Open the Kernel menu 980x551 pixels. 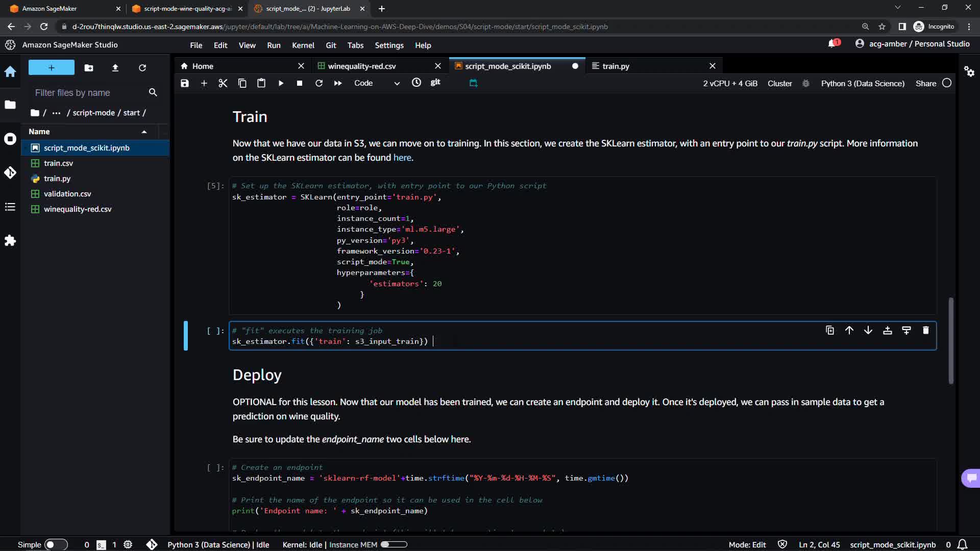point(303,45)
